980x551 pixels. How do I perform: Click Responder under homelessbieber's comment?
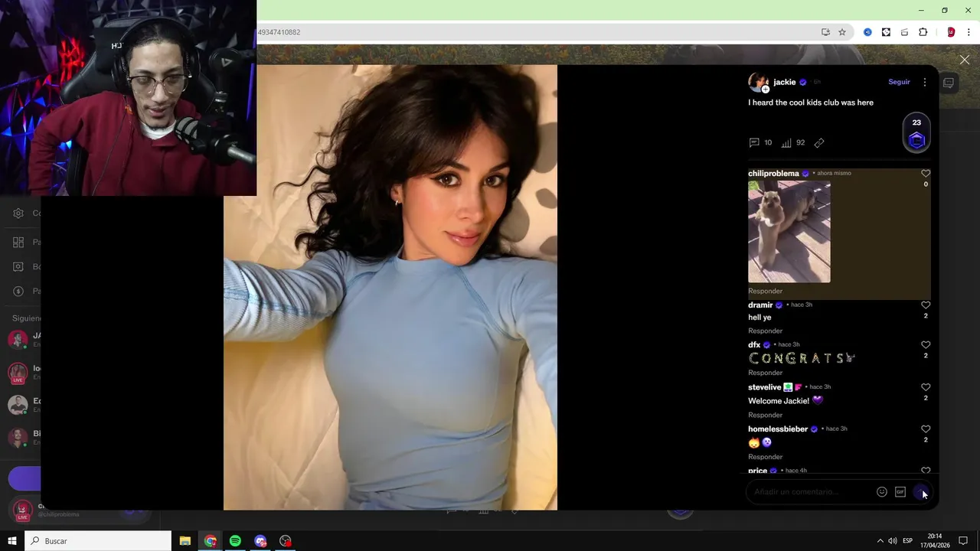[x=765, y=457]
